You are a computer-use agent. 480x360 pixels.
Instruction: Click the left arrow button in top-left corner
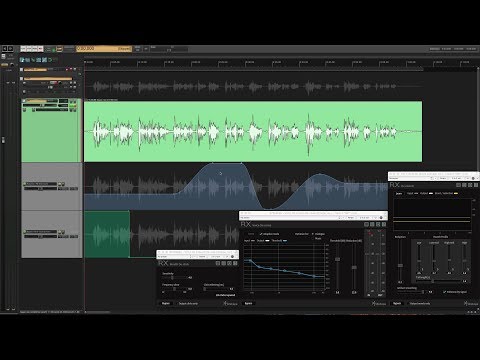point(5,49)
